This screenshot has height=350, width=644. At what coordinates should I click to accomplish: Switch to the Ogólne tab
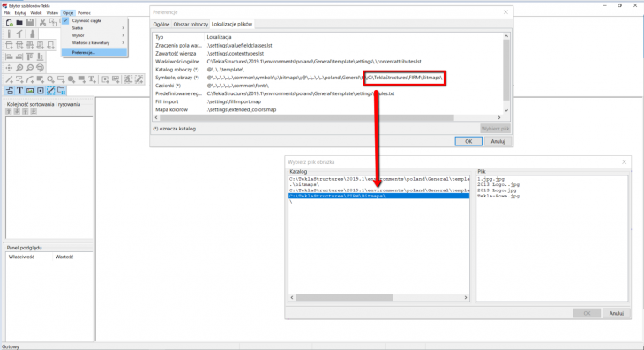pos(161,24)
